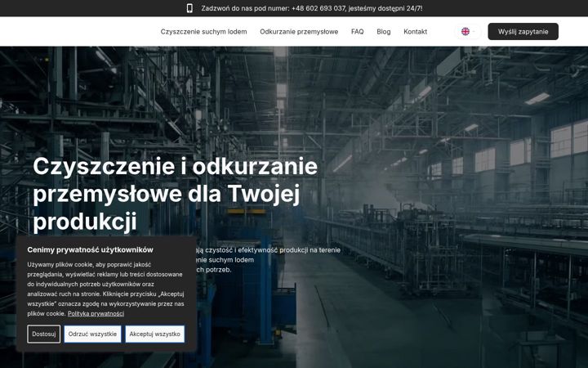Screen dimensions: 588x368
Task: Click the phone icon in top bar
Action: pos(189,8)
